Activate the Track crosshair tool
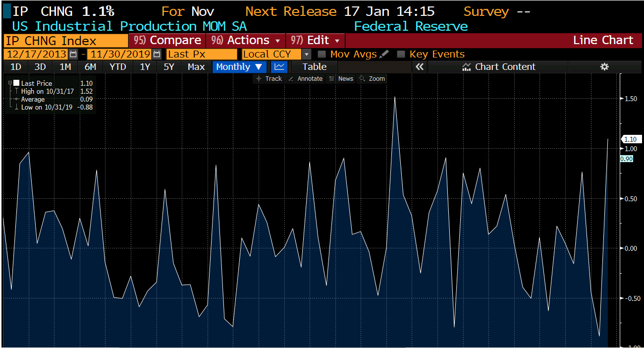Image resolution: width=644 pixels, height=348 pixels. (270, 78)
